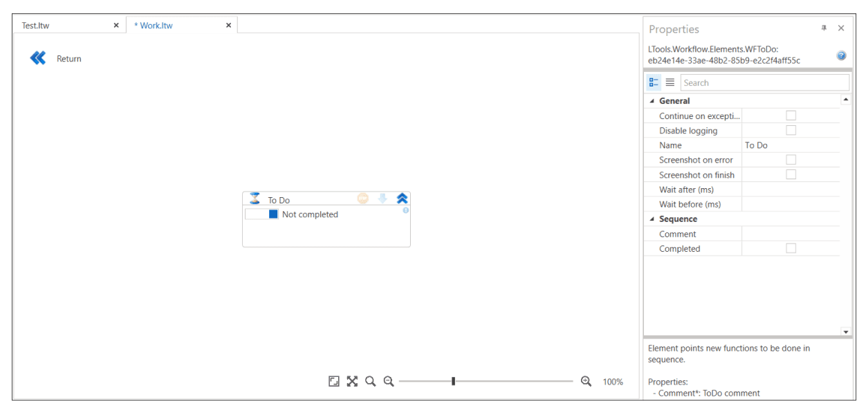Close the Work.ltw tab
Viewport: 868px width, 406px height.
click(228, 26)
